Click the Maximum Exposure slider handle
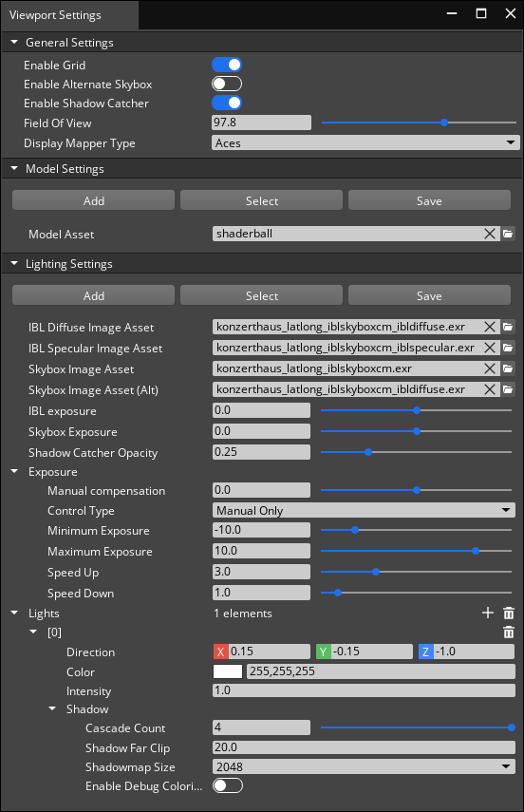 point(476,551)
